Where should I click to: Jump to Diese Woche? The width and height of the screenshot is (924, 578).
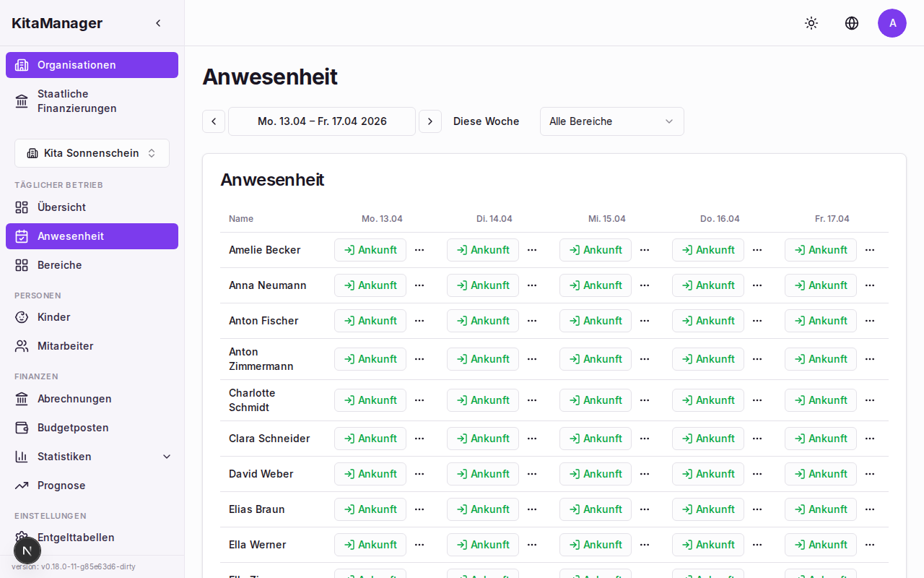(486, 121)
